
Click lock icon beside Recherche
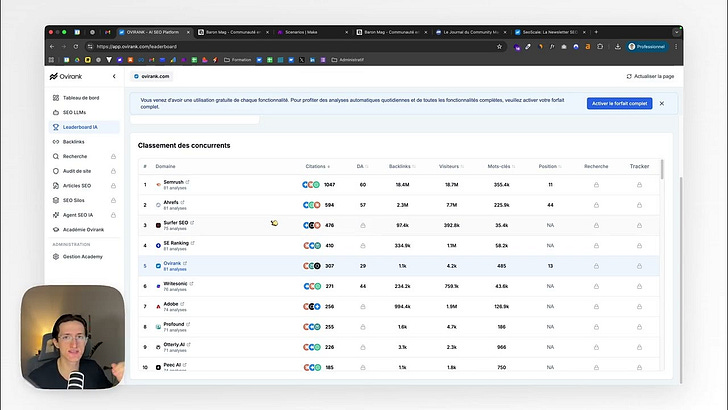coord(113,156)
